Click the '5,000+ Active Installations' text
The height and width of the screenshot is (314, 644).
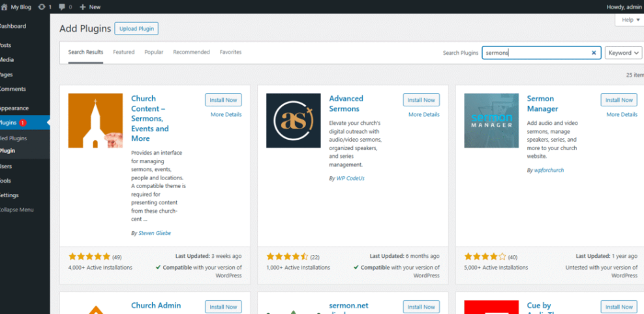[x=496, y=268]
